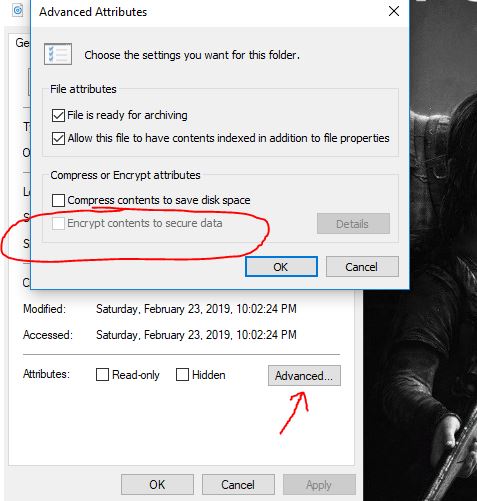Screen dimensions: 477x501
Task: Enable Compress contents to save disk space
Action: 58,200
